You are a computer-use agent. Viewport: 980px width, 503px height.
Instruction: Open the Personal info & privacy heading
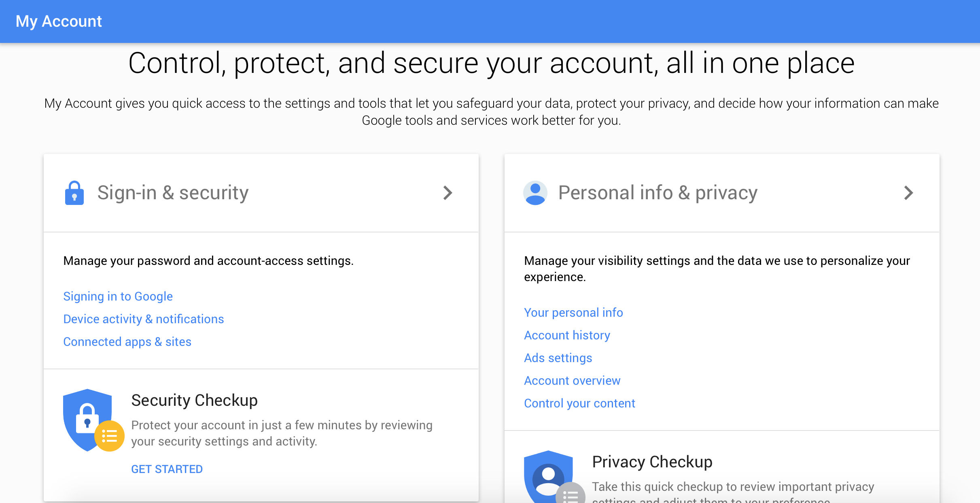658,193
